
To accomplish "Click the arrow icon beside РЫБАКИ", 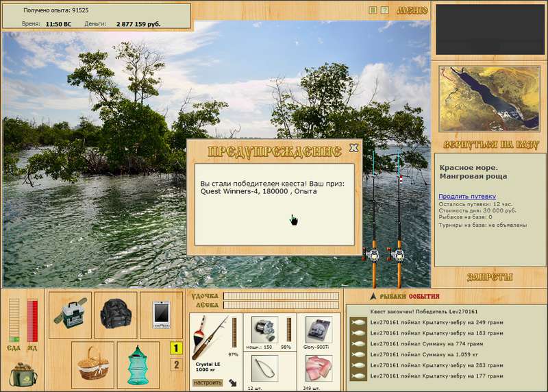I will pos(373,297).
